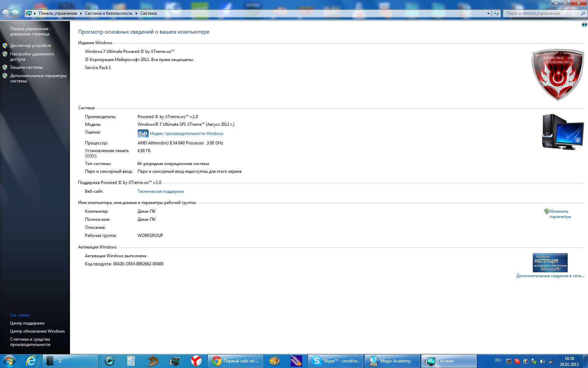Expand arrow after 'Панель управления' breadcrumb
This screenshot has width=588, height=368.
click(81, 13)
